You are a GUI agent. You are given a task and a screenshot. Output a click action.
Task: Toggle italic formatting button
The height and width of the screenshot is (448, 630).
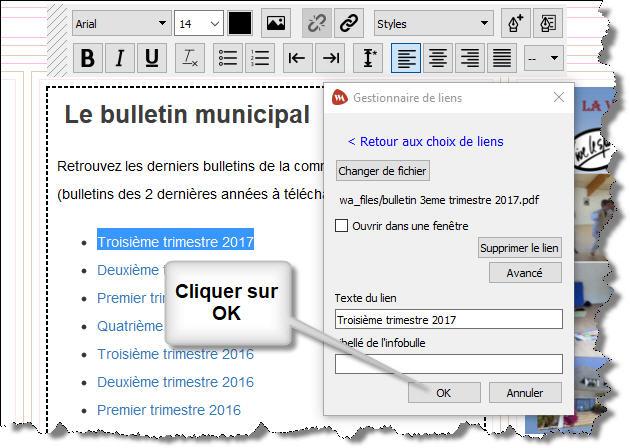(x=120, y=58)
